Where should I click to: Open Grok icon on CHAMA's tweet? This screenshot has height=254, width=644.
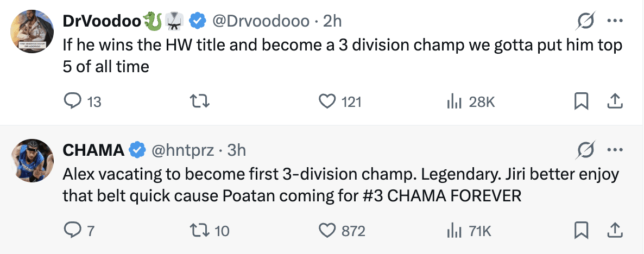pyautogui.click(x=586, y=150)
